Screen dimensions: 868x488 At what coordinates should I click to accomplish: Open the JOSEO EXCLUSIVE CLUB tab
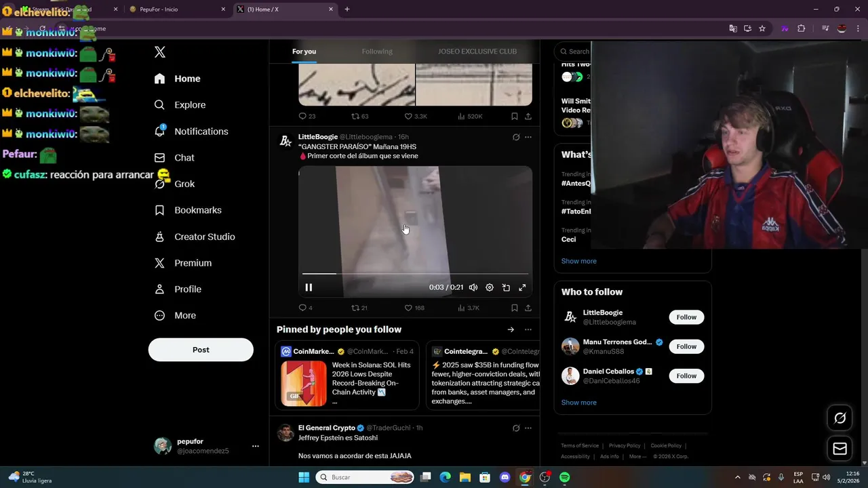pyautogui.click(x=477, y=52)
